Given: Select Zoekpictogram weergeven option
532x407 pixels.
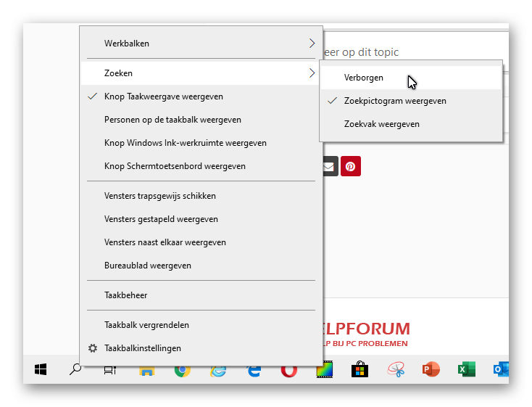Looking at the screenshot, I should (x=411, y=101).
